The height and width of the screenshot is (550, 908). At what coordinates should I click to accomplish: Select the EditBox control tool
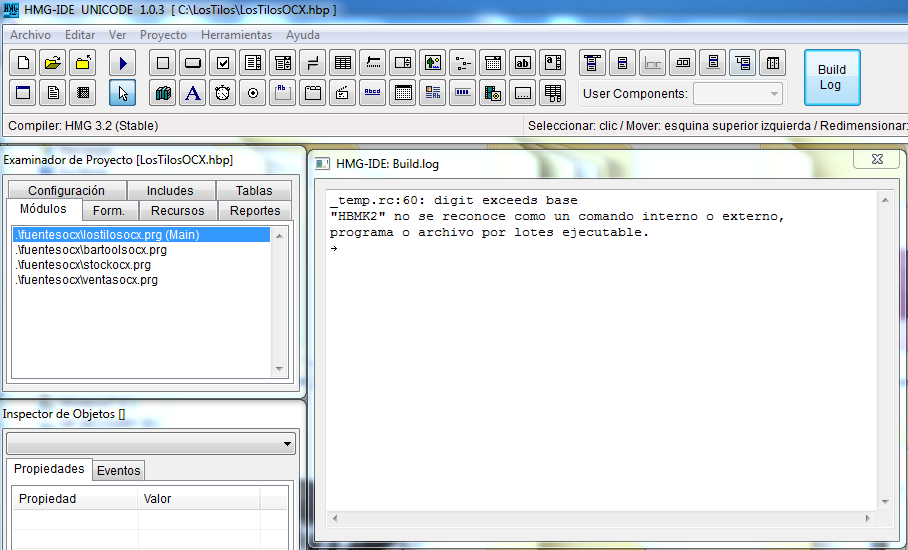point(553,63)
